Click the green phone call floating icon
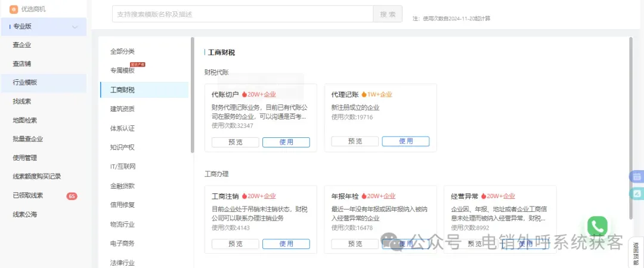The image size is (644, 268). click(597, 226)
